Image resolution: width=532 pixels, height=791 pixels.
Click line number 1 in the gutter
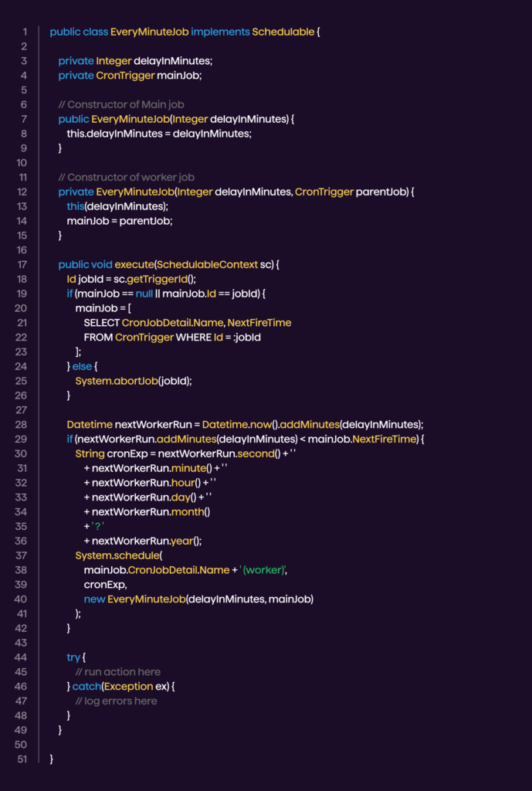pos(25,32)
